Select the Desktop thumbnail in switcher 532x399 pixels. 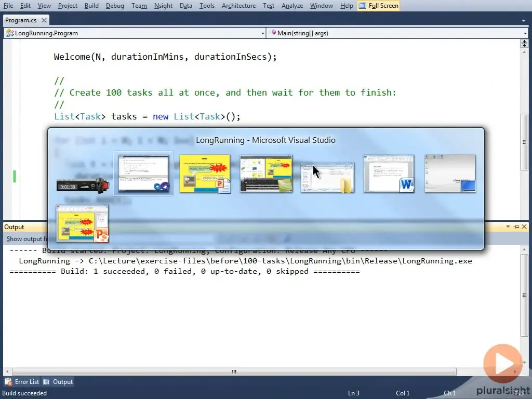coord(450,174)
